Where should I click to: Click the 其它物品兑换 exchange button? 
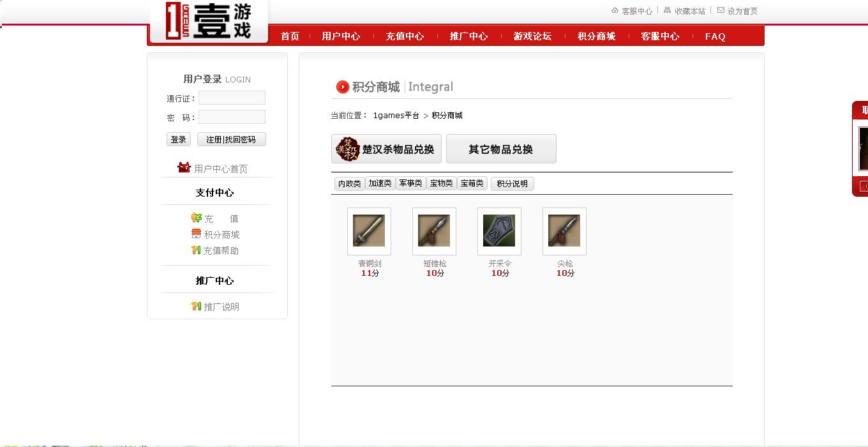[502, 148]
